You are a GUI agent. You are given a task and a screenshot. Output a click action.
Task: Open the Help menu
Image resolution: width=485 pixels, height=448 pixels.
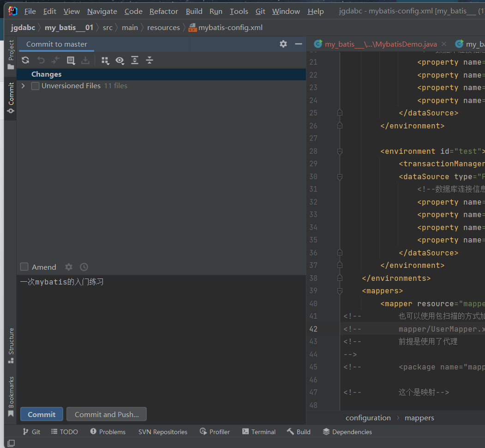tap(316, 12)
